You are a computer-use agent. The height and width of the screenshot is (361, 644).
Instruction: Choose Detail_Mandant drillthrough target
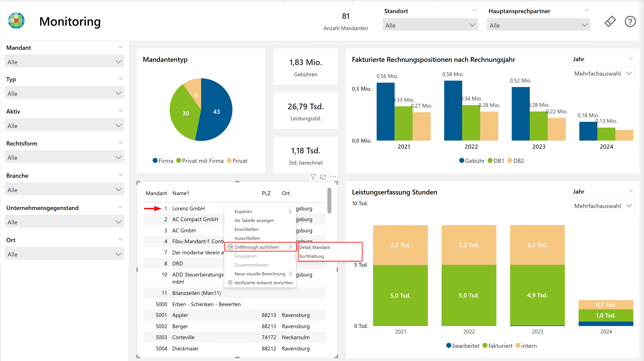tap(330, 247)
